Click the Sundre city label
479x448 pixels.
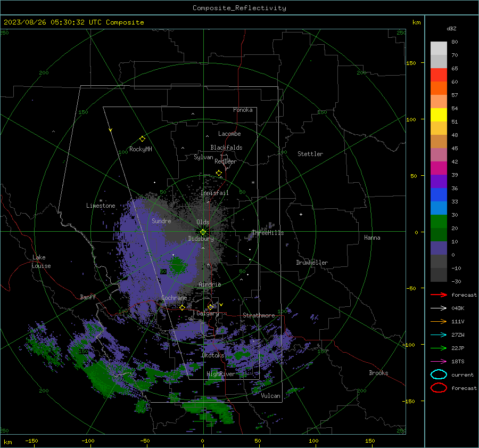161,221
